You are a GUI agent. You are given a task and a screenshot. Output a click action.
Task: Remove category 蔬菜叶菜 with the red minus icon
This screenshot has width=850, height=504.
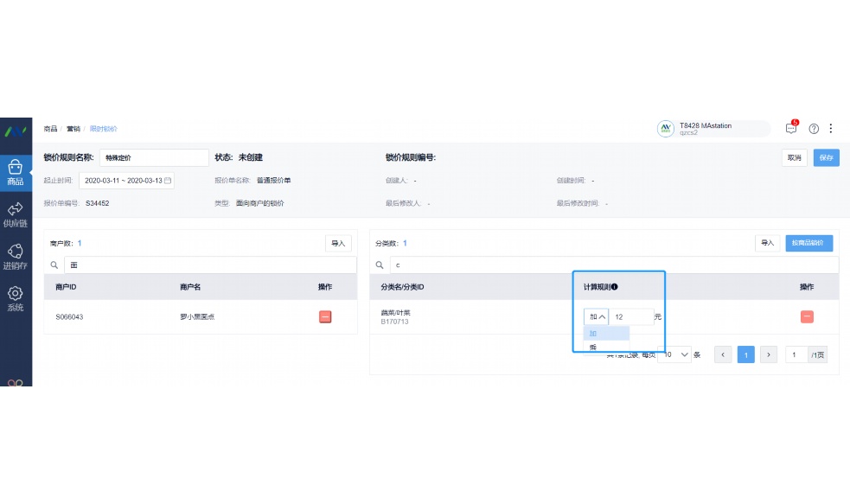click(x=806, y=316)
